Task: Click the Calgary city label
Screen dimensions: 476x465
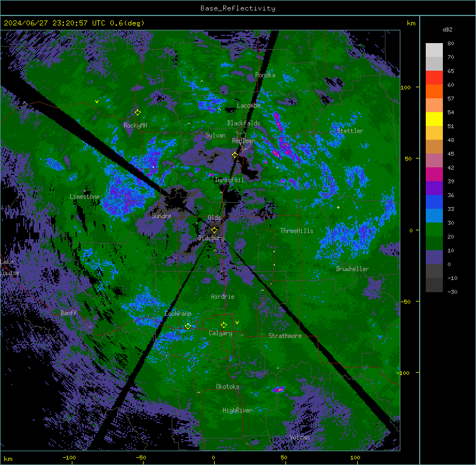Action: click(x=220, y=333)
